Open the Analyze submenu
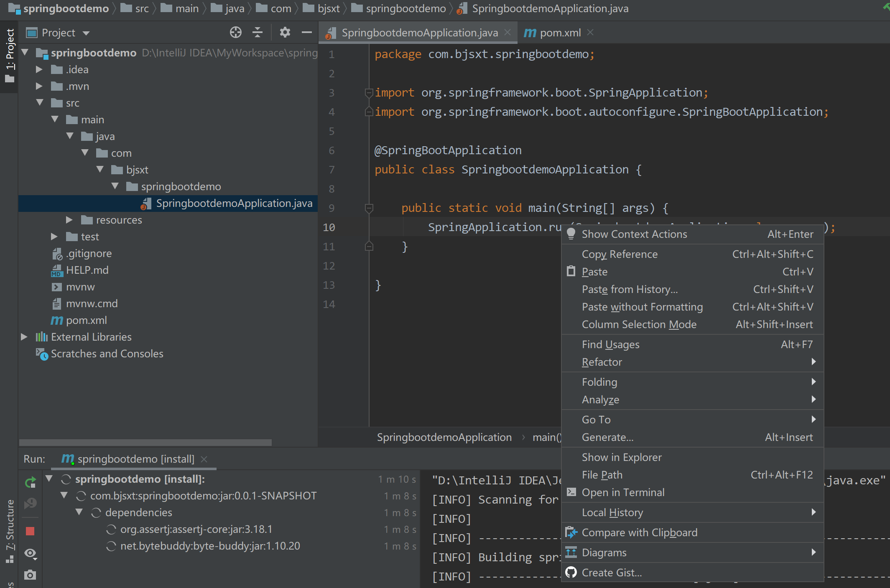Screen dimensions: 890x588 [x=692, y=400]
